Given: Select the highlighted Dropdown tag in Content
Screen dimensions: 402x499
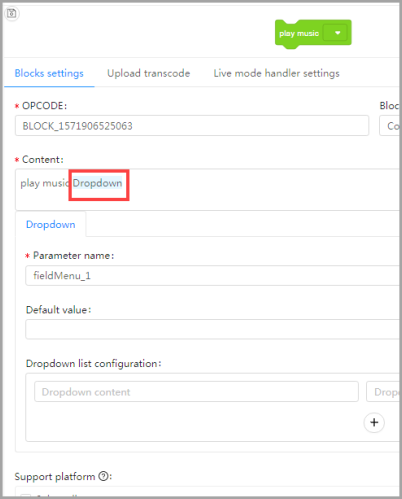Looking at the screenshot, I should (x=97, y=183).
